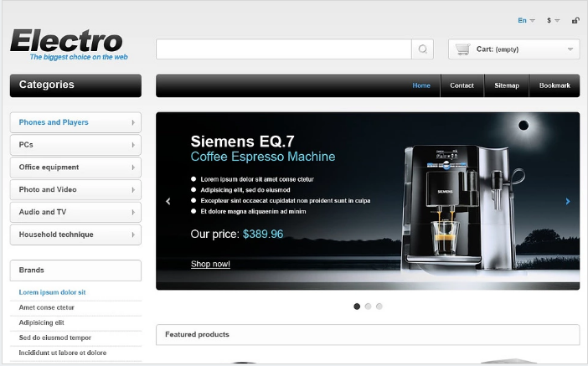Click brand Incididunt ut labore et dolore
The width and height of the screenshot is (588, 366).
pyautogui.click(x=63, y=353)
